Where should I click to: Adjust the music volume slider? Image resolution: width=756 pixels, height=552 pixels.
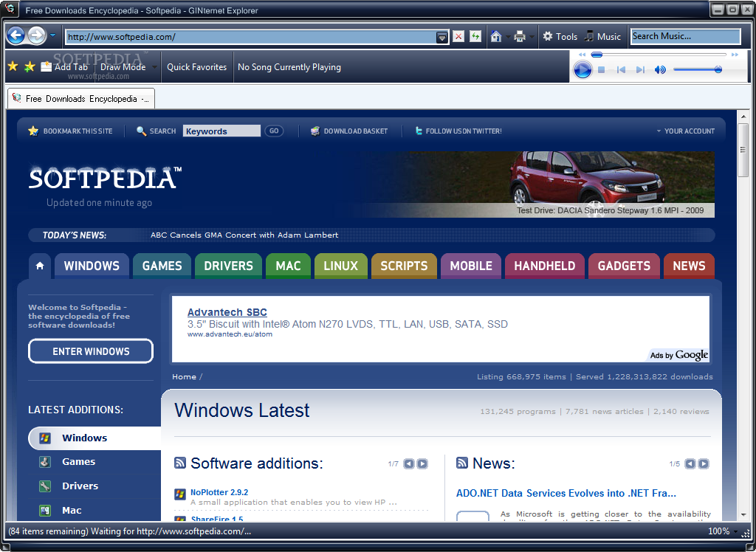click(697, 70)
